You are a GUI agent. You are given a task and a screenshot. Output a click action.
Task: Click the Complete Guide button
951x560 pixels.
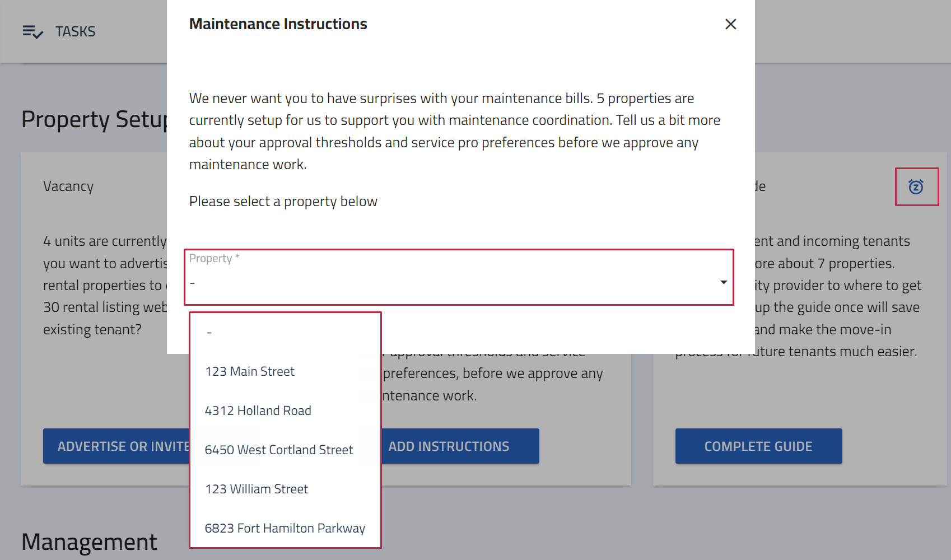tap(758, 446)
